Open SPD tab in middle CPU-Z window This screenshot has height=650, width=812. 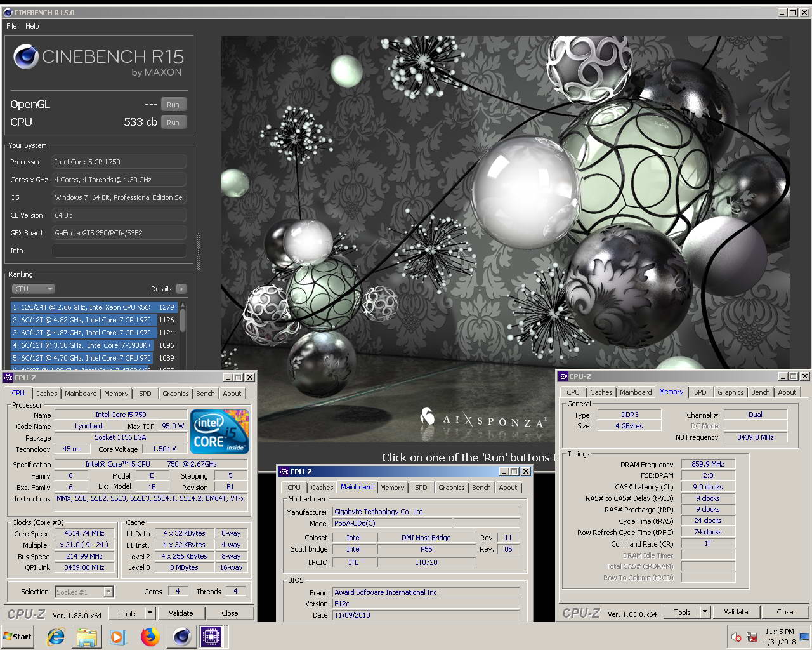click(x=421, y=487)
